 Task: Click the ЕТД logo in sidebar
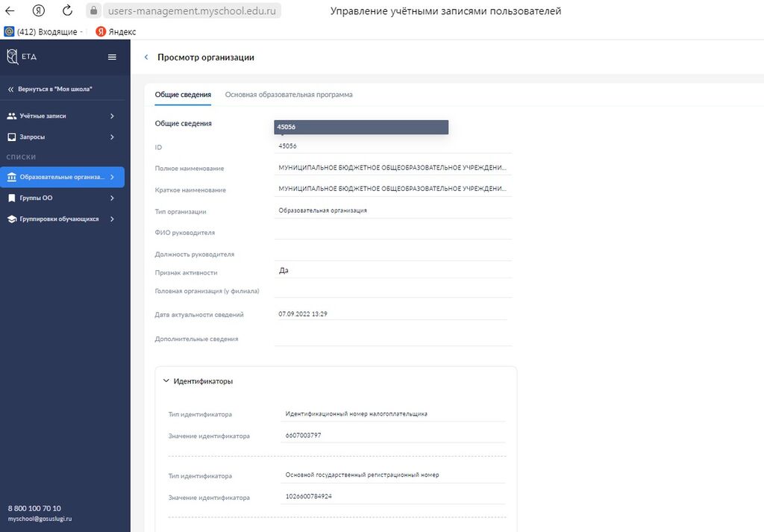click(x=21, y=57)
